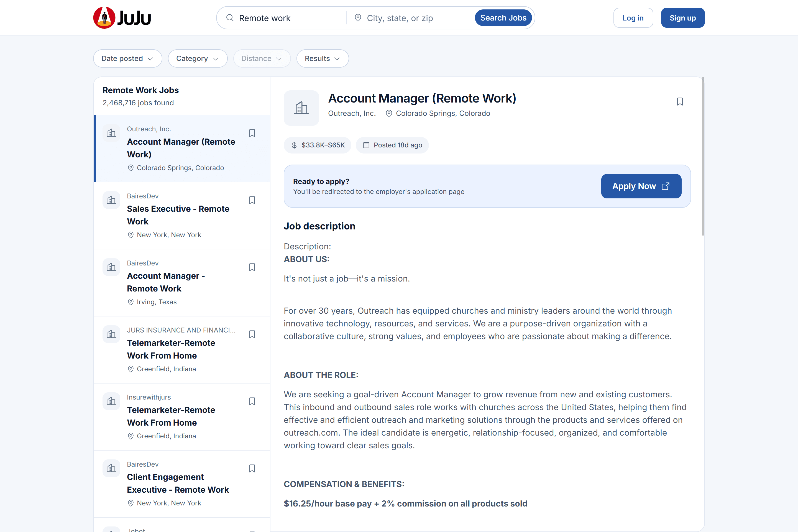
Task: Click the search magnifier icon
Action: [x=230, y=18]
